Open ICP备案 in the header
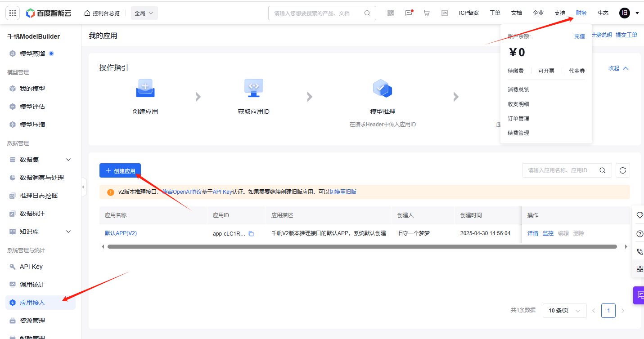644x339 pixels. 469,13
